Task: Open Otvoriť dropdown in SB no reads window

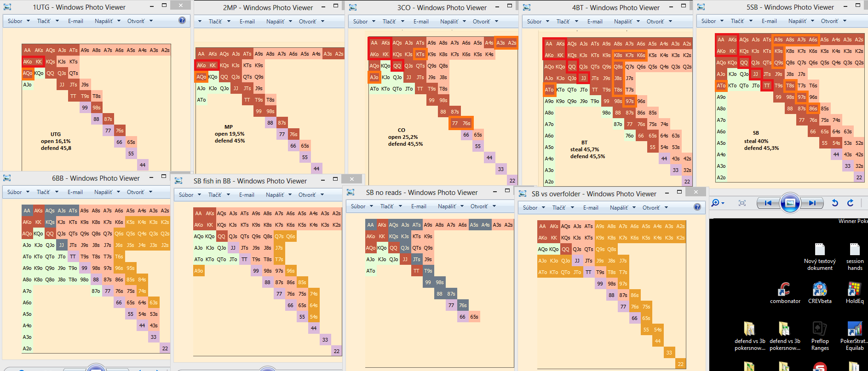Action: click(x=483, y=206)
